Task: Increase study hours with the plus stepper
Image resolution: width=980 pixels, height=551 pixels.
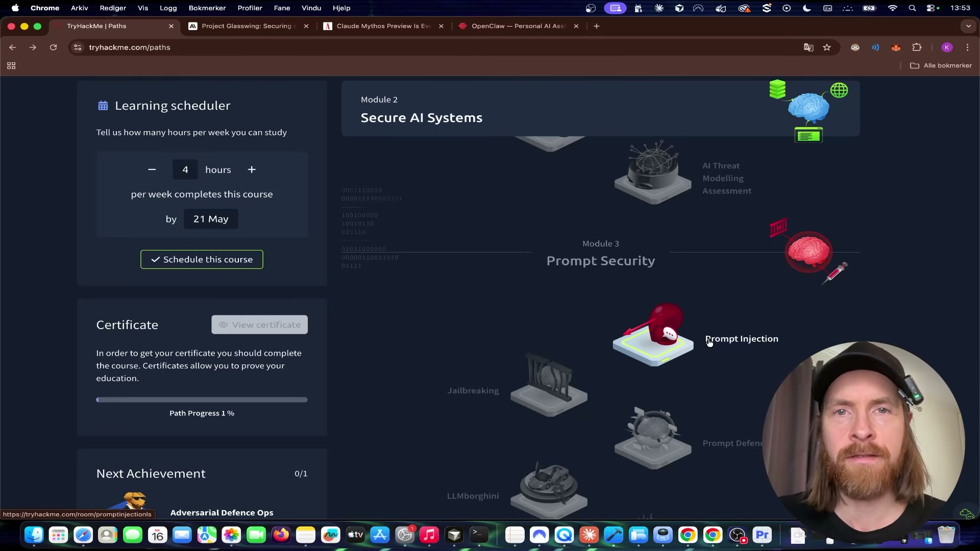Action: pyautogui.click(x=252, y=169)
